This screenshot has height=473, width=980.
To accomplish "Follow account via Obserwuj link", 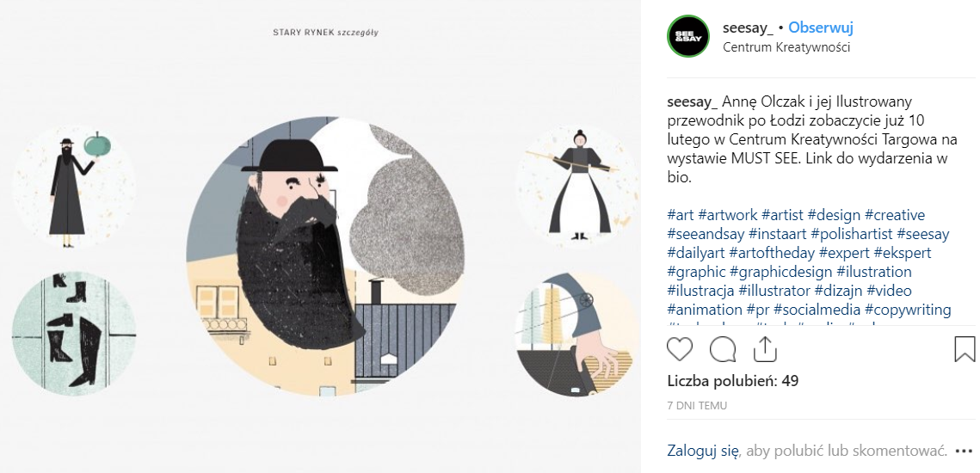I will click(x=821, y=28).
